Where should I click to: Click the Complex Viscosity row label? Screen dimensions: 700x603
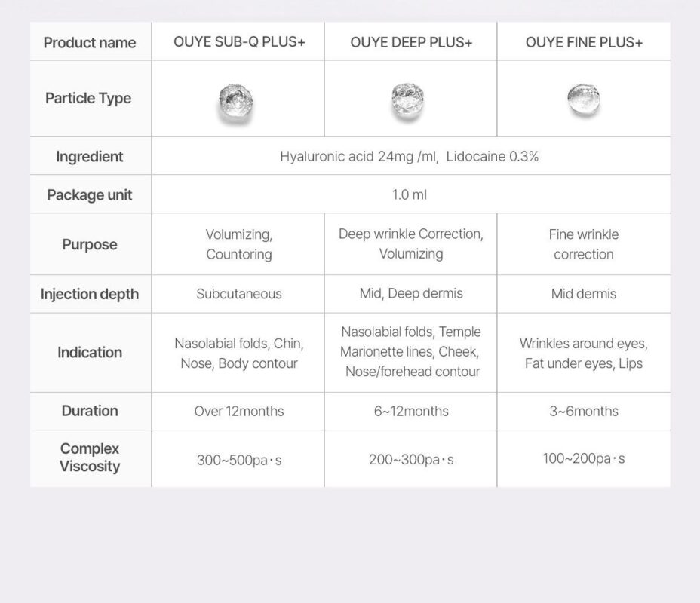(x=90, y=458)
